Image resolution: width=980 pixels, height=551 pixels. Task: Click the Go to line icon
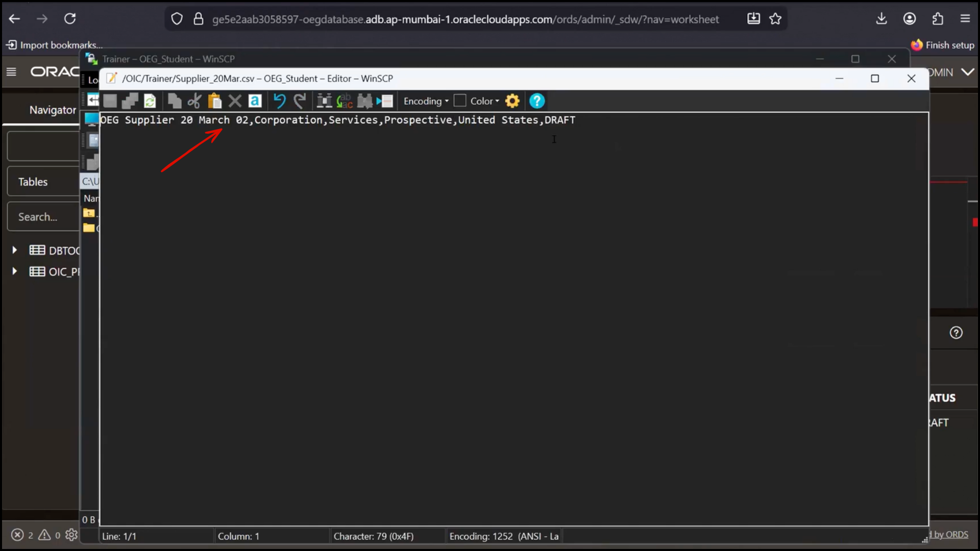(385, 101)
